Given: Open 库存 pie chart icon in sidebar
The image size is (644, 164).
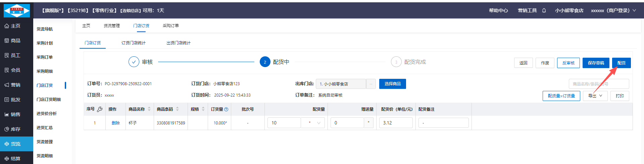Looking at the screenshot, I should pos(7,129).
